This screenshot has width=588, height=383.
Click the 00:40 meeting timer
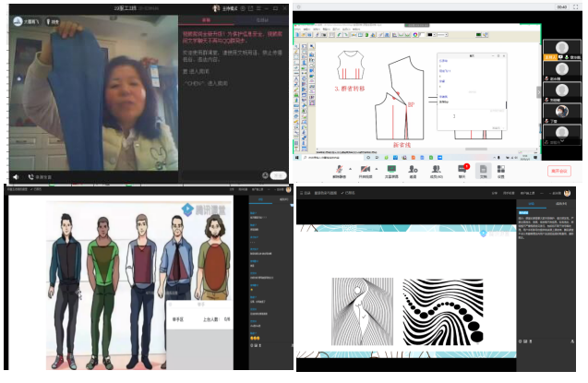pos(562,7)
